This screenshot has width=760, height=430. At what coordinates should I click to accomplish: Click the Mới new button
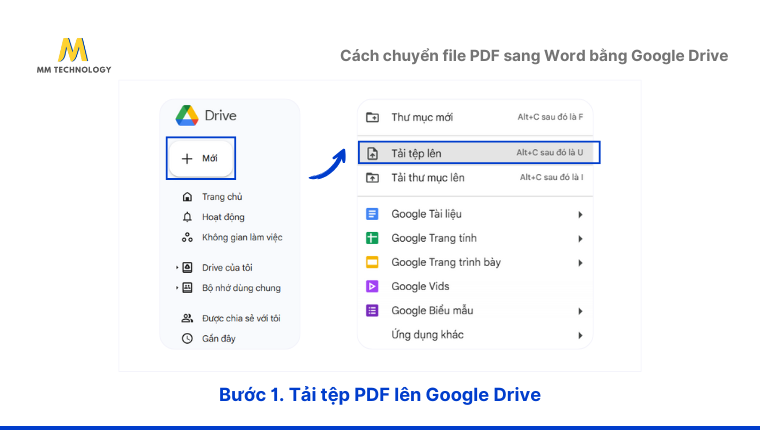201,159
